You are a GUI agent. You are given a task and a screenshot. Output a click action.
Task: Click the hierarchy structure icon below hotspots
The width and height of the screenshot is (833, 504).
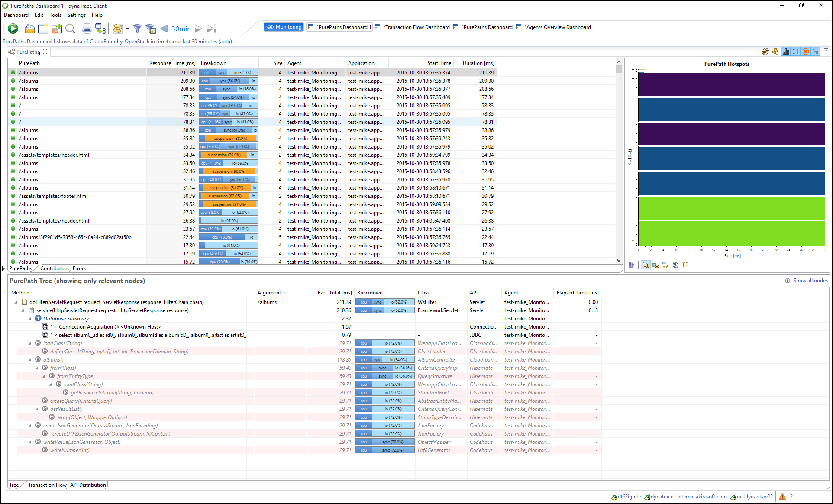coord(665,265)
